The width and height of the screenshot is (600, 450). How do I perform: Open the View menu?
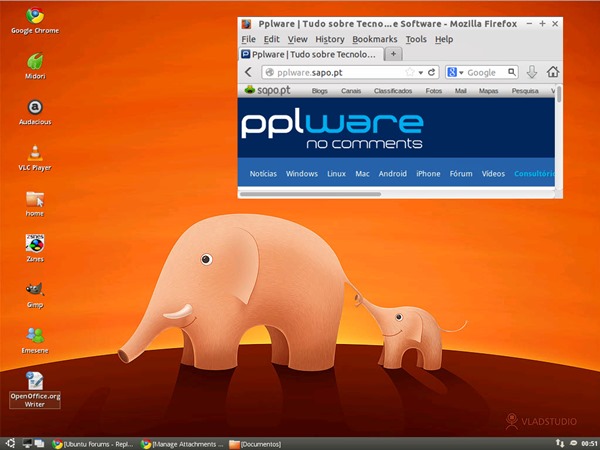[x=297, y=39]
